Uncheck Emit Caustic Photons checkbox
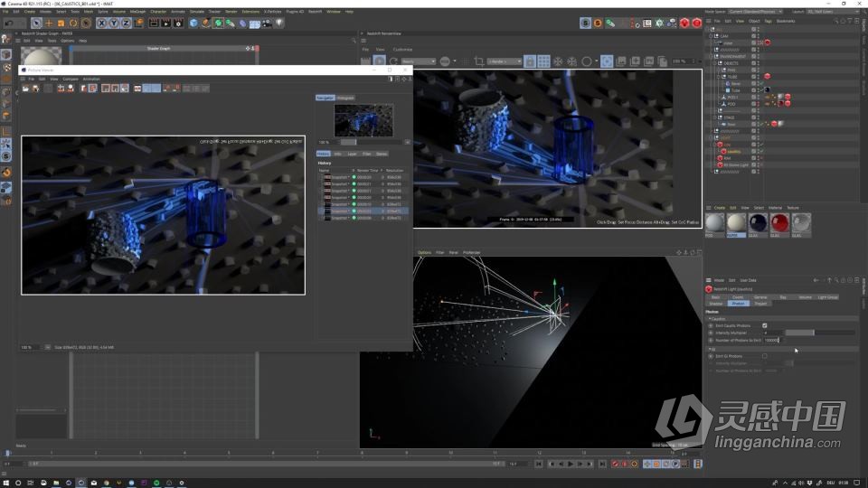The height and width of the screenshot is (488, 868). tap(765, 326)
